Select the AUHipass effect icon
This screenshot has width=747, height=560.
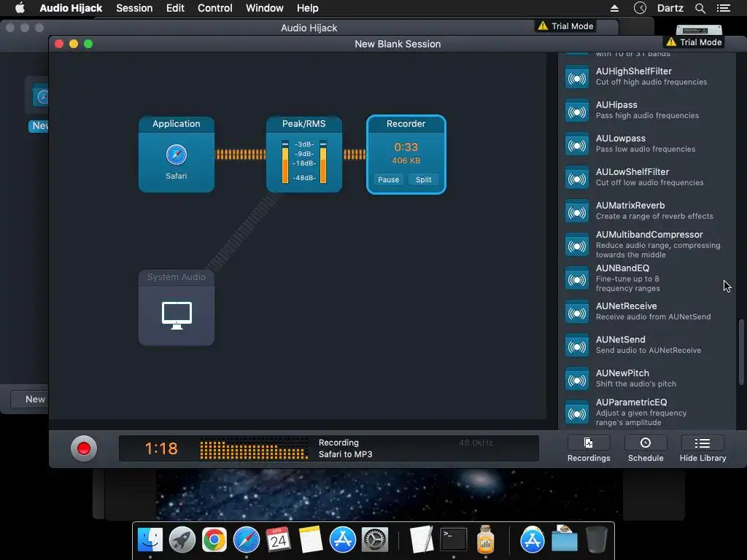577,112
